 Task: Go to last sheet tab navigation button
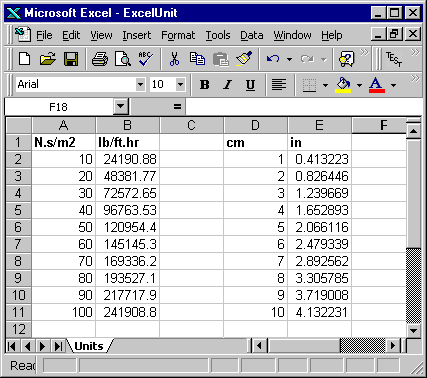point(58,346)
